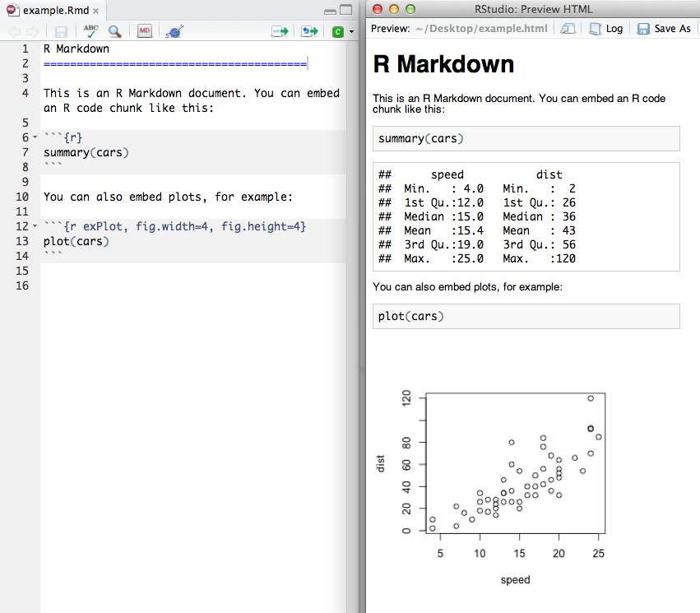Click the speed axis label on plot
This screenshot has height=613, width=700.
[515, 579]
